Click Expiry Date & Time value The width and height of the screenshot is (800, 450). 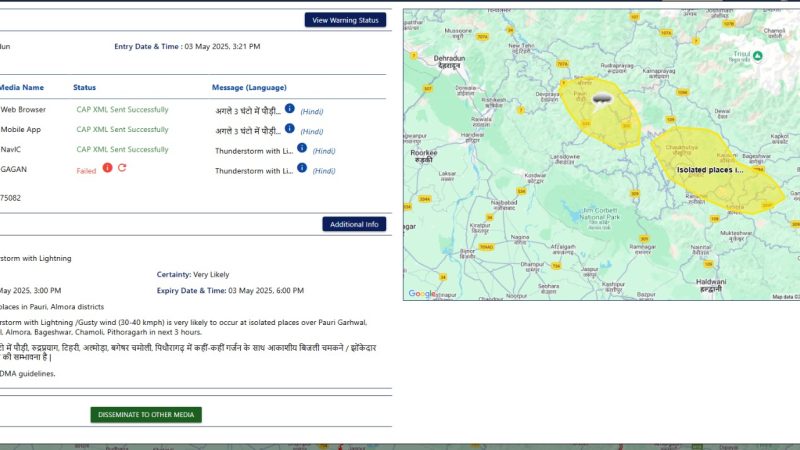pyautogui.click(x=266, y=290)
